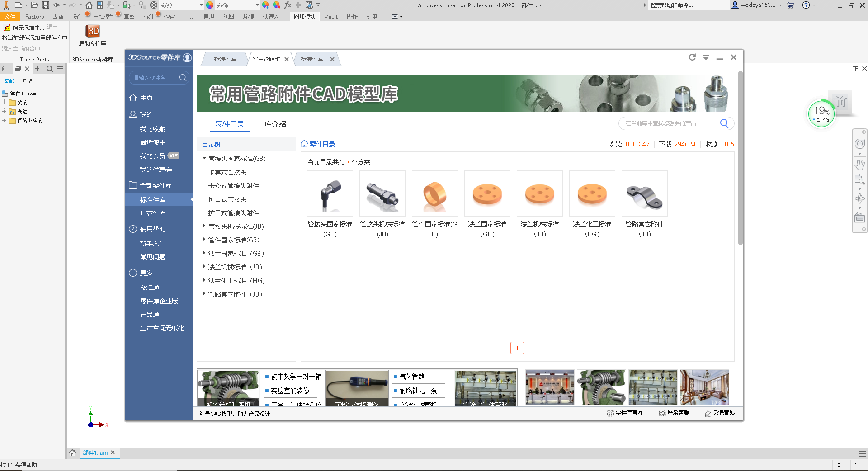Click the wodeya163 user account icon
868x471 pixels.
point(735,5)
